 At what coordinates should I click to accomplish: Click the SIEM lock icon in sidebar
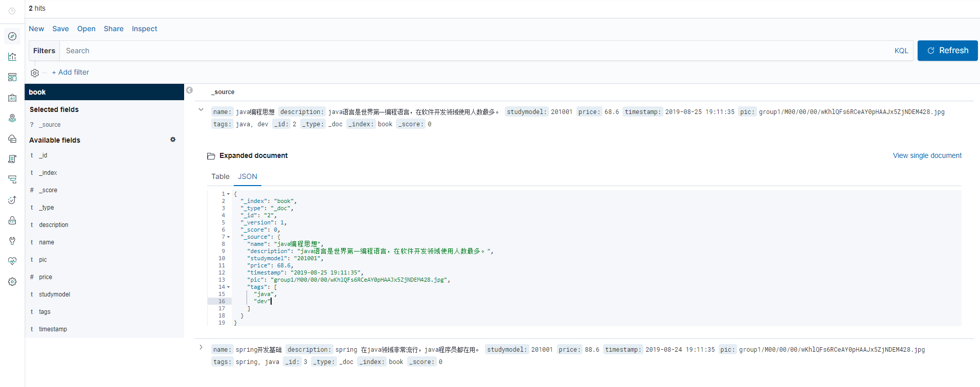click(12, 220)
